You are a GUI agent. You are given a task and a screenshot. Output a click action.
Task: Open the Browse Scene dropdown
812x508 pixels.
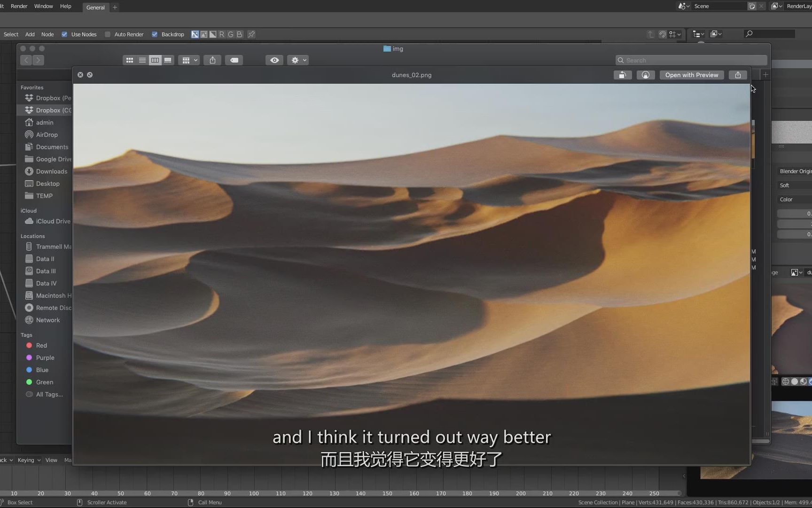[683, 6]
